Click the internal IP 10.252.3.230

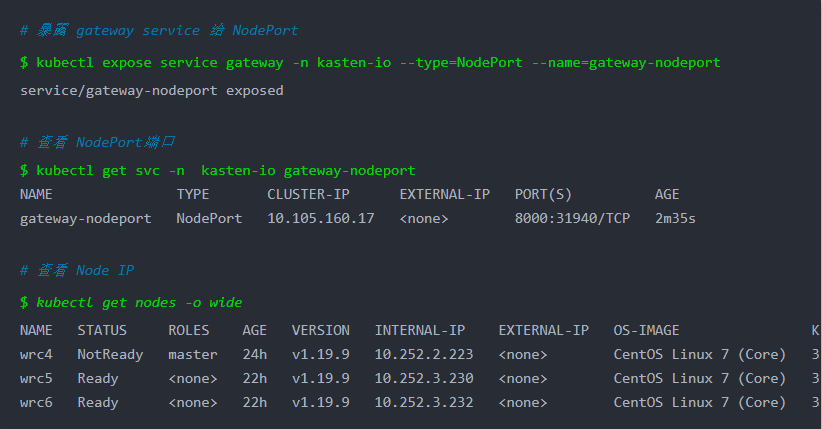click(x=424, y=379)
